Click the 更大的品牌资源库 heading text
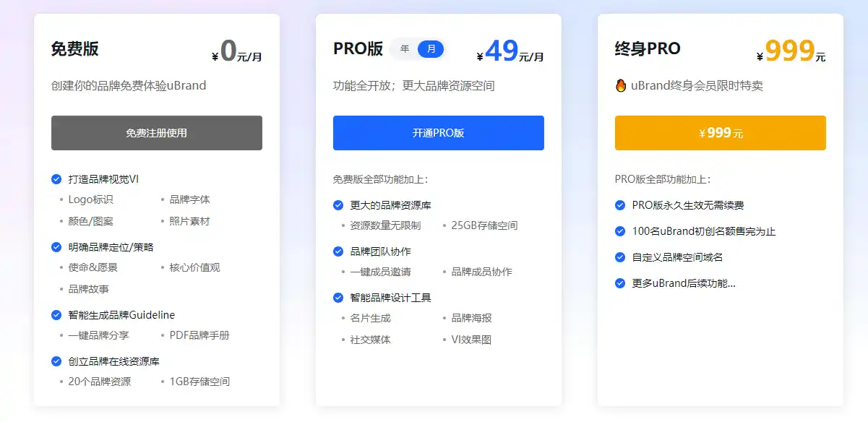The height and width of the screenshot is (422, 868). tap(391, 205)
